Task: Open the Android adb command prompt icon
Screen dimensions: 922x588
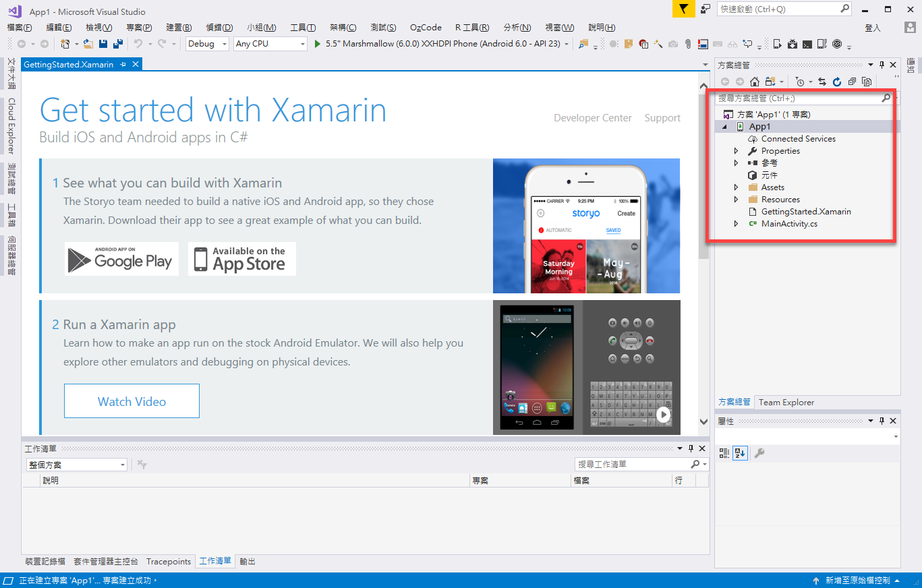Action: (x=807, y=44)
